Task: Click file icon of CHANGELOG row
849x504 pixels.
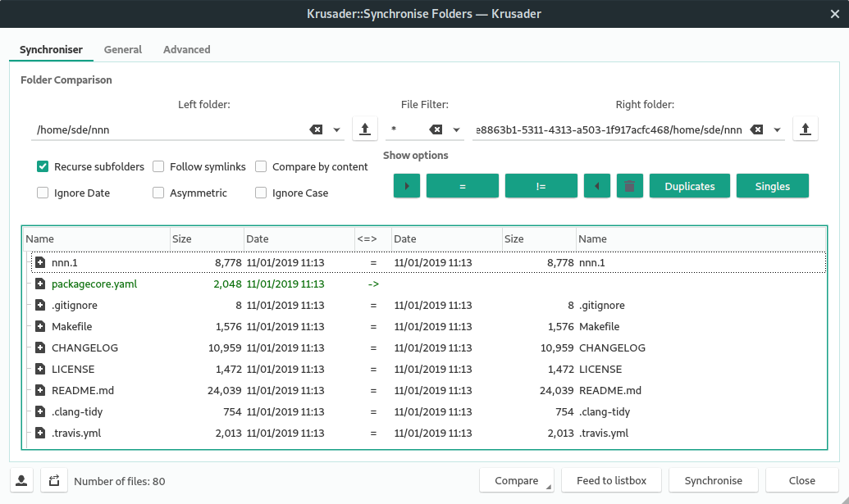Action: 40,347
